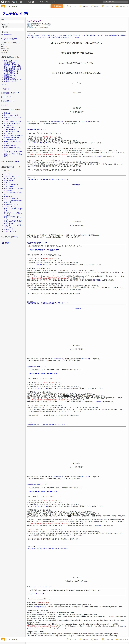Viewport: 129px width, 644px height.
Task: Expand the ≫ サルベージ sidebar section
Action: click(6, 97)
